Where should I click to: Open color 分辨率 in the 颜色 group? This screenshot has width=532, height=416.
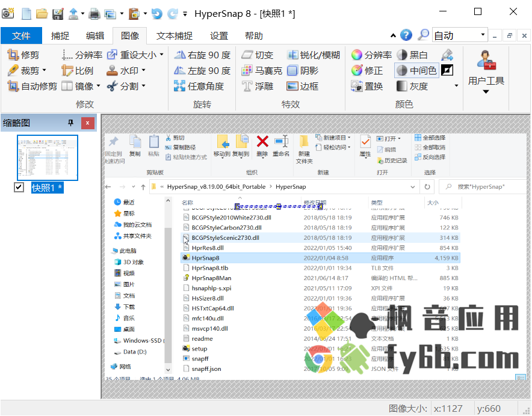[x=371, y=55]
